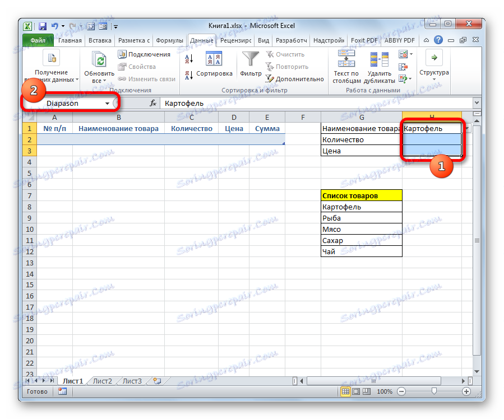Click the Наименование товара table header cell
This screenshot has width=504, height=420.
click(118, 129)
